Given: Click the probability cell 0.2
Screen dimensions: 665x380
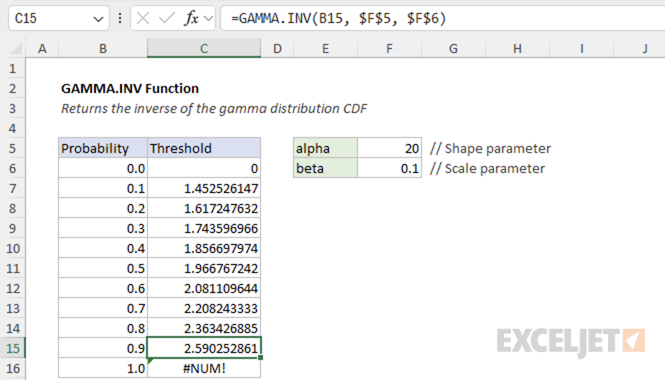Looking at the screenshot, I should click(x=103, y=208).
